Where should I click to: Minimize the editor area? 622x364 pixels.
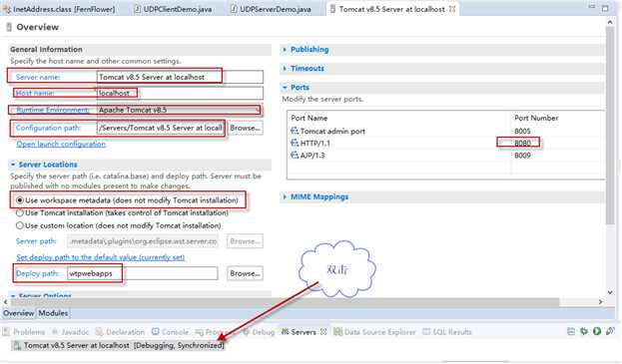click(x=591, y=7)
